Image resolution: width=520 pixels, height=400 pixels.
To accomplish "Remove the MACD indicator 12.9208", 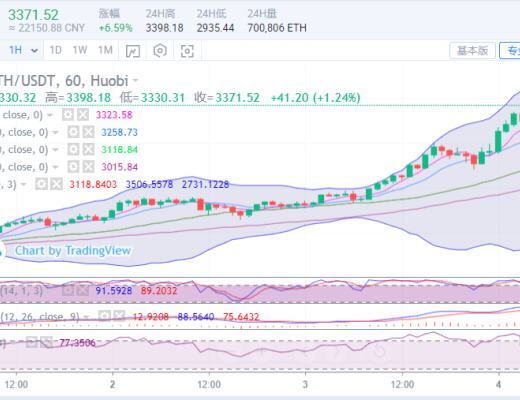I will click(x=119, y=316).
